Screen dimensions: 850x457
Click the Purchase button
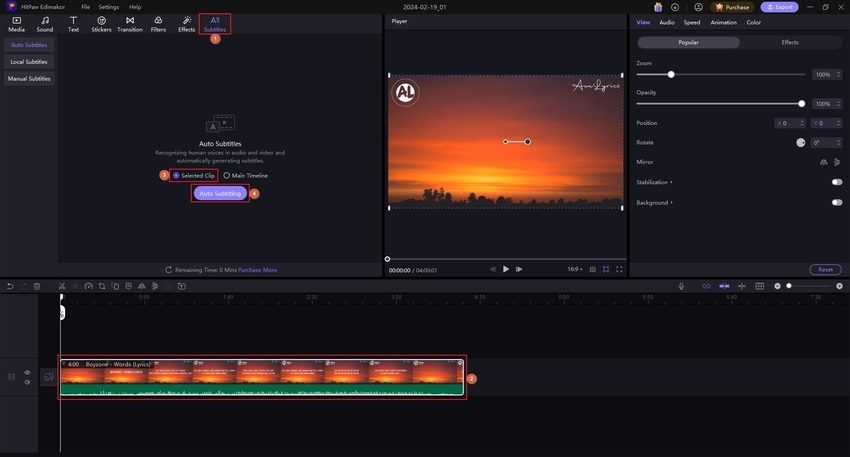[x=732, y=7]
